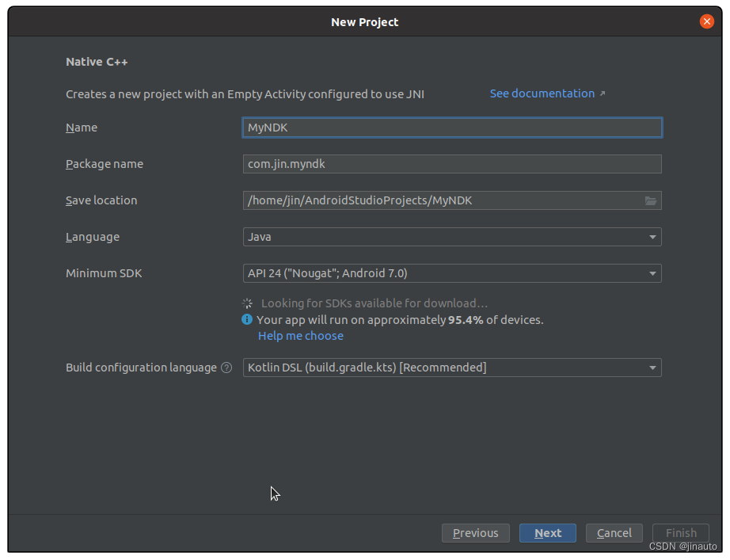Click the Help me choose link
The image size is (730, 560).
(x=301, y=336)
